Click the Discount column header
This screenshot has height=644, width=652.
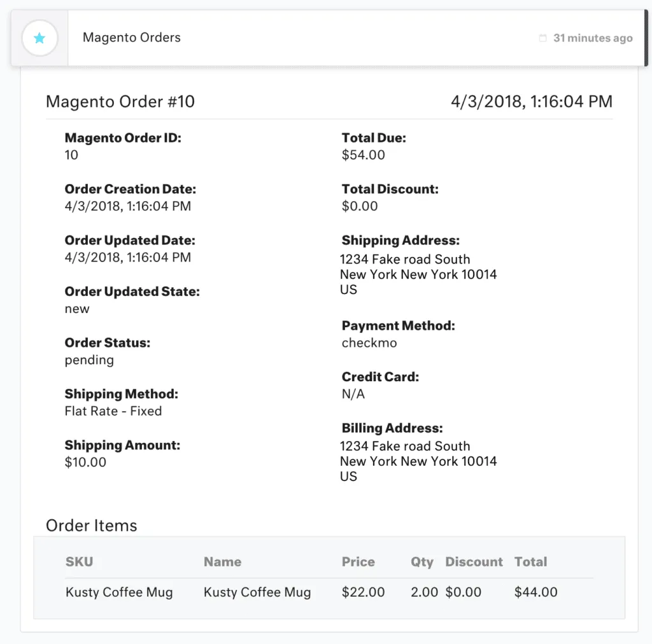click(x=474, y=562)
